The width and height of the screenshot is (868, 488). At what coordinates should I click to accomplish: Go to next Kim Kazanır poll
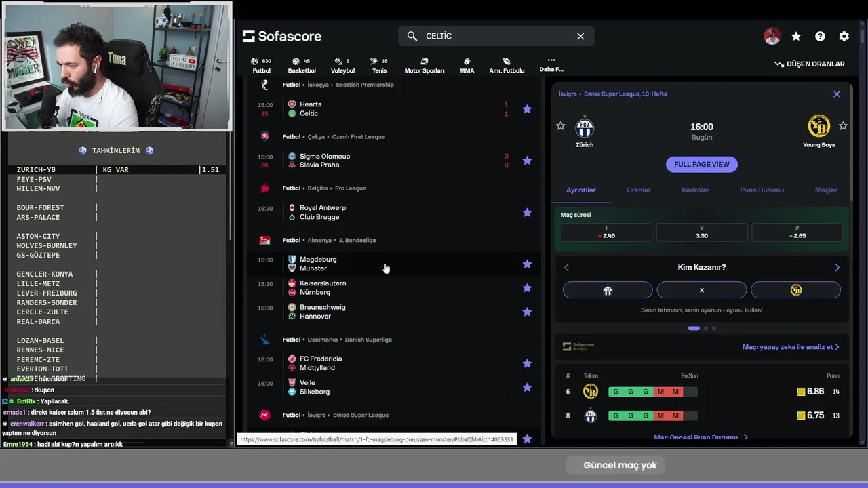coord(837,268)
